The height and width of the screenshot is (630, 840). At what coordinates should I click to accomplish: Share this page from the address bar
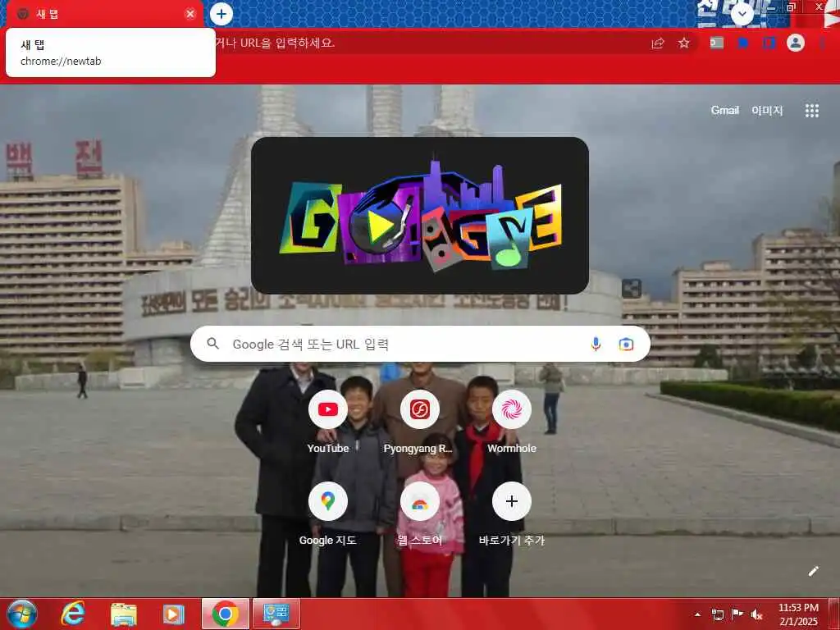pos(658,43)
